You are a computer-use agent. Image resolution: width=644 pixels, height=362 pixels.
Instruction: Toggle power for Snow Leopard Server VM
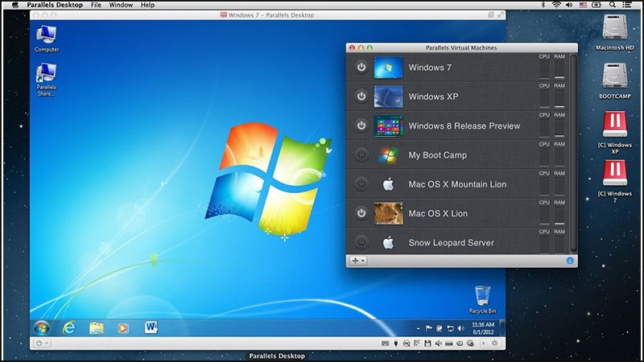click(361, 242)
